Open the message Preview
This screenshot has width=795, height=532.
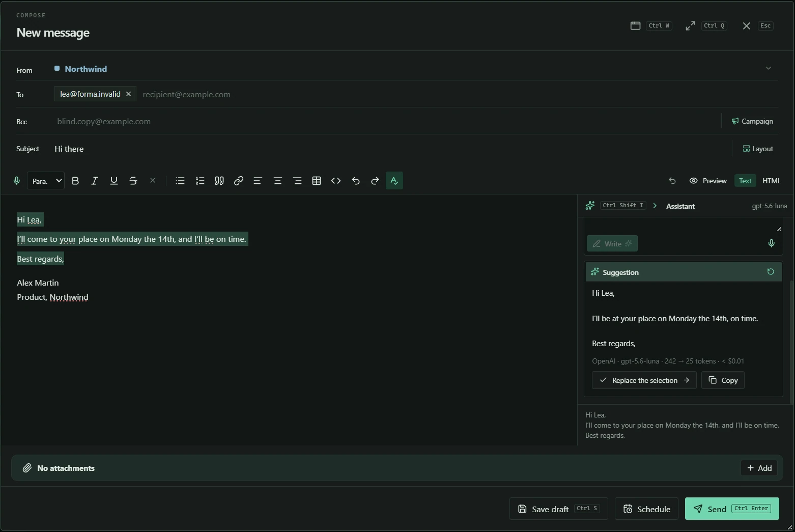tap(708, 181)
